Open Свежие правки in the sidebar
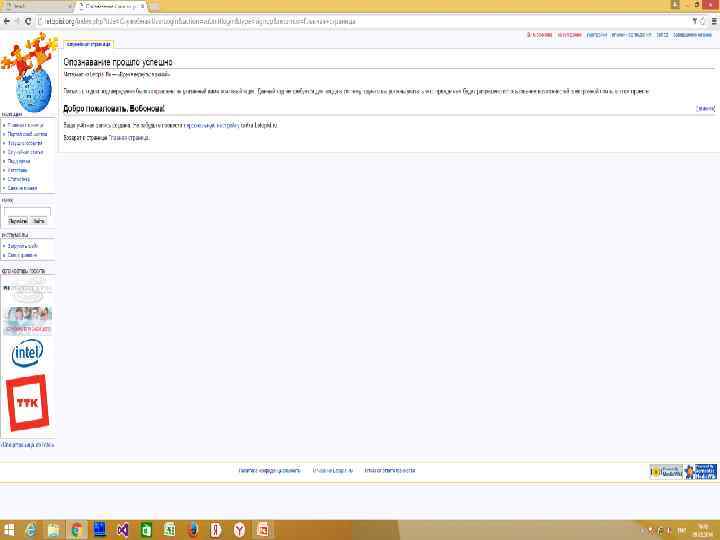Image resolution: width=720 pixels, height=540 pixels. point(22,188)
